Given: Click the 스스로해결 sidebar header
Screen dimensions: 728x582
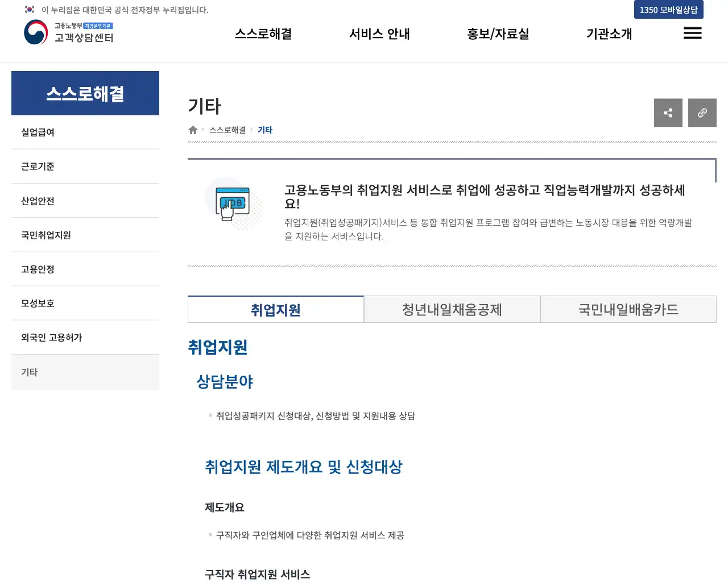Looking at the screenshot, I should pyautogui.click(x=85, y=93).
